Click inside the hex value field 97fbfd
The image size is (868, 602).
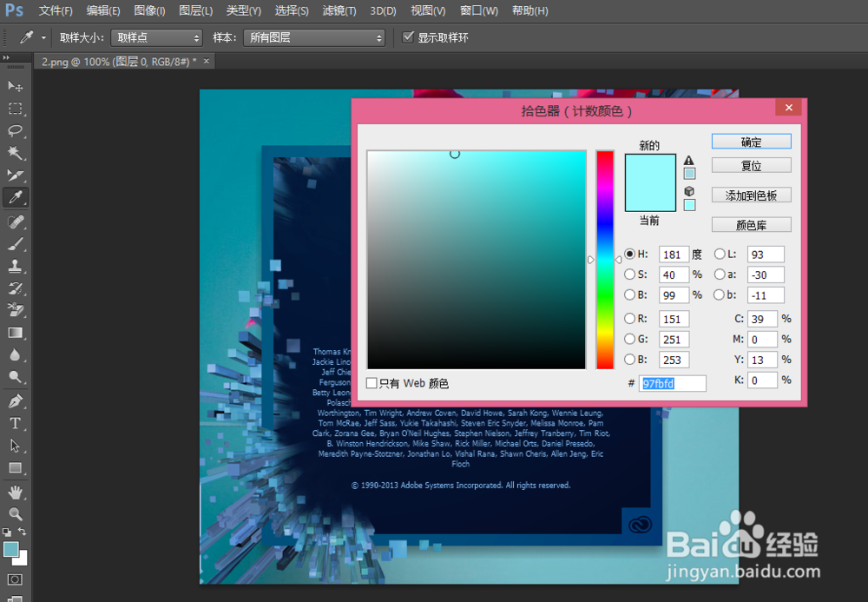click(673, 383)
